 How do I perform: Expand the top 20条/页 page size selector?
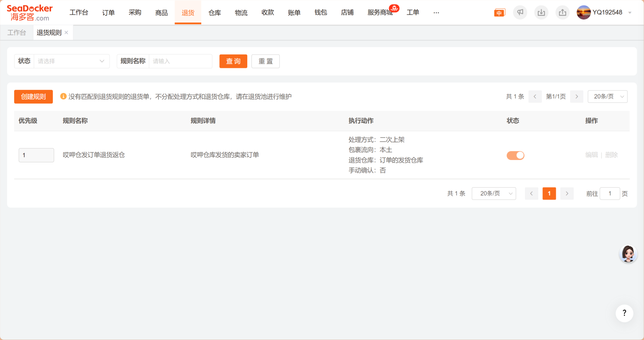click(608, 97)
